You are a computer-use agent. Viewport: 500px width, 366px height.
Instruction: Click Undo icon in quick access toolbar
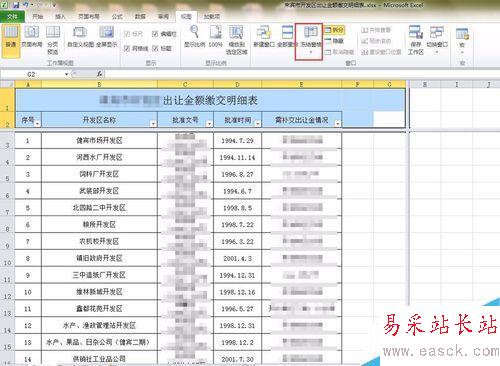coord(26,5)
